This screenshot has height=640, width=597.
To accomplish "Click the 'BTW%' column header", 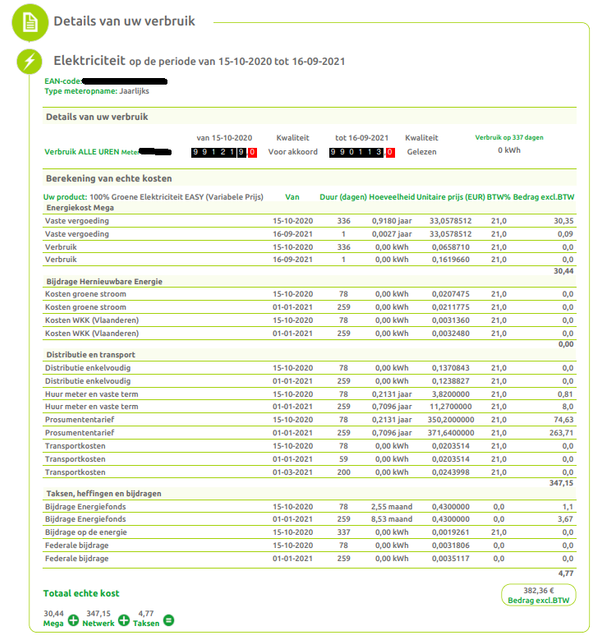I will [499, 197].
